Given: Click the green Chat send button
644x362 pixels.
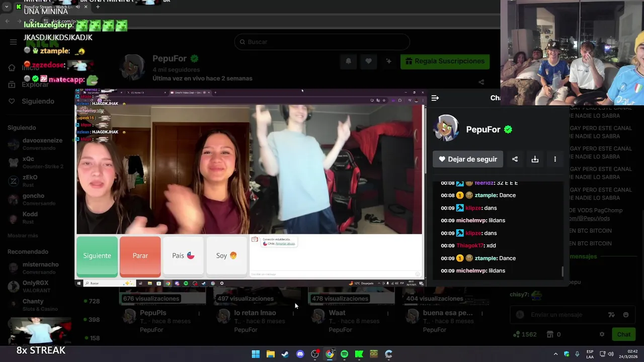Looking at the screenshot, I should coord(623,334).
